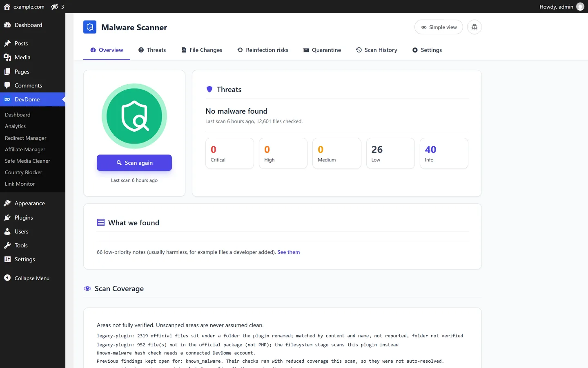The width and height of the screenshot is (588, 368).
Task: Click the Tools wrench icon in sidebar
Action: (x=7, y=245)
